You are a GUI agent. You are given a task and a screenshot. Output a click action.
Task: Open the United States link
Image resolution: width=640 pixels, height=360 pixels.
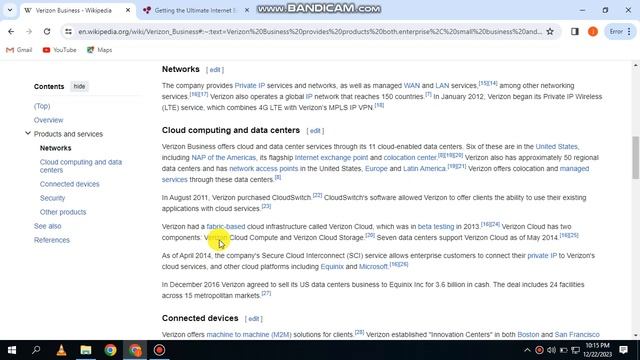coord(556,146)
